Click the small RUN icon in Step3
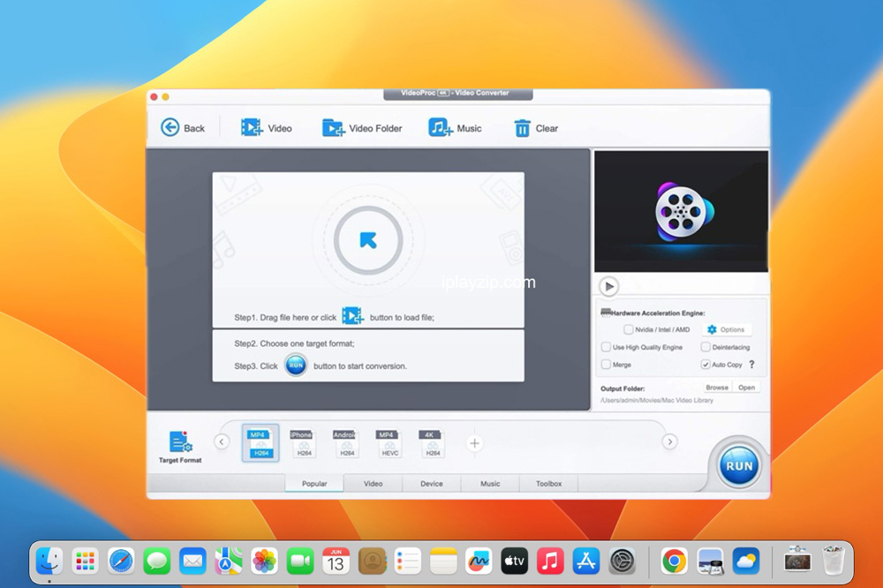 pos(296,365)
